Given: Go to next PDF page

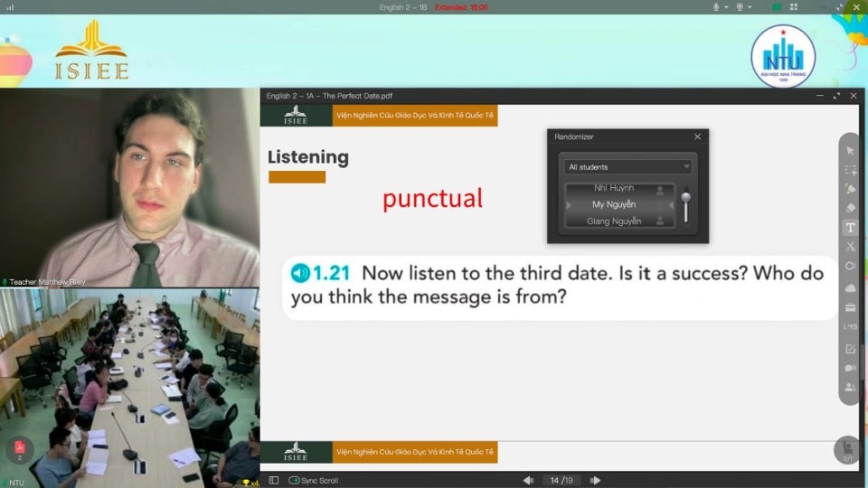Looking at the screenshot, I should pyautogui.click(x=595, y=480).
